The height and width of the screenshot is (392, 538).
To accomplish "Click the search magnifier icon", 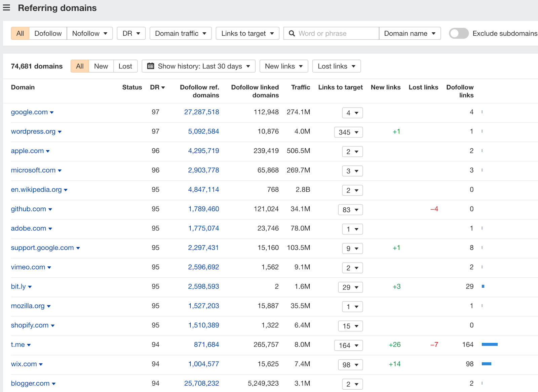I will [292, 33].
